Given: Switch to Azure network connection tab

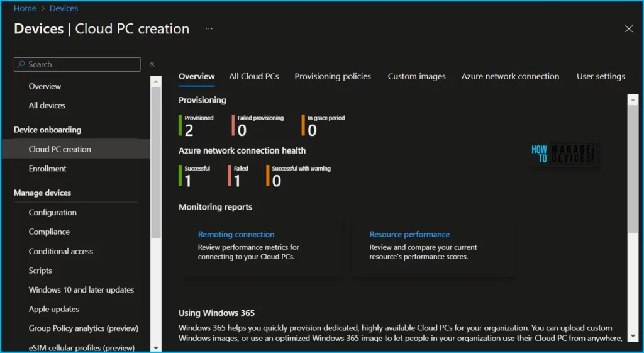Looking at the screenshot, I should [x=510, y=76].
